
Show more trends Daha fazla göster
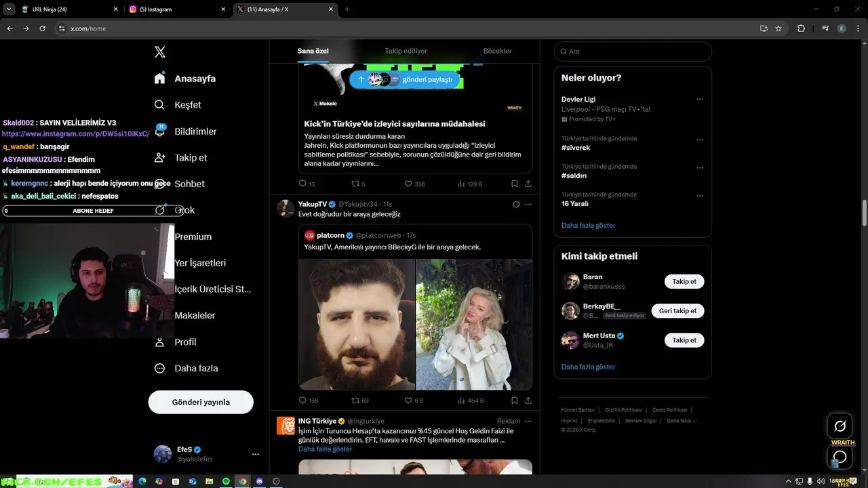click(588, 225)
